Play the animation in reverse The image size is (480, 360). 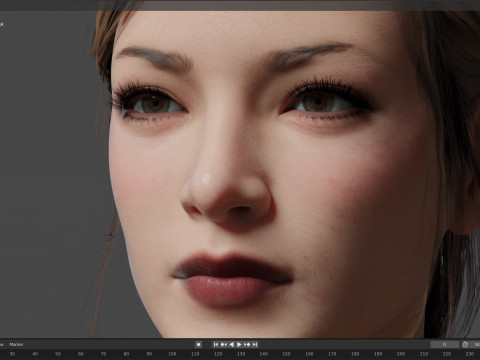(232, 344)
